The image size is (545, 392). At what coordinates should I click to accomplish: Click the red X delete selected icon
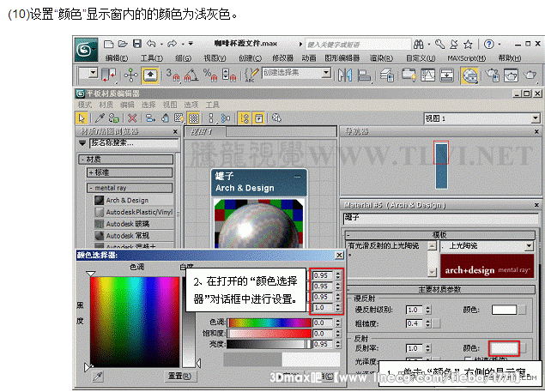point(132,118)
